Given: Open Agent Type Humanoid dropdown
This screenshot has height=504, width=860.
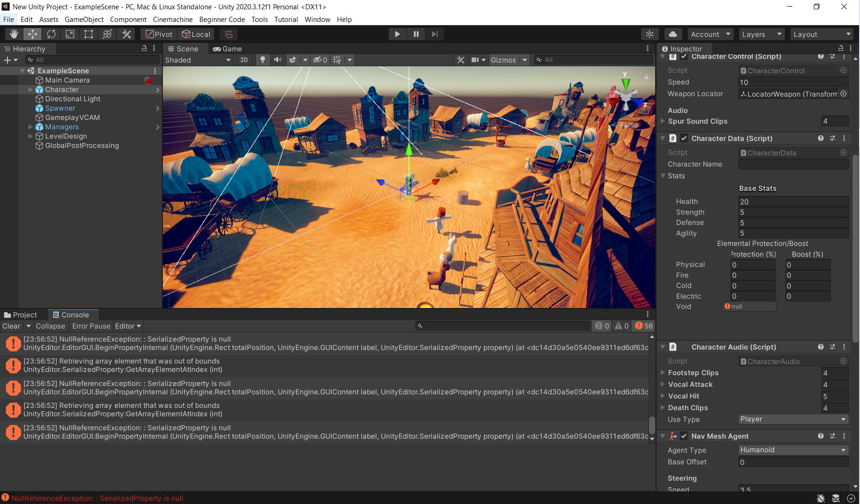Looking at the screenshot, I should tap(793, 450).
